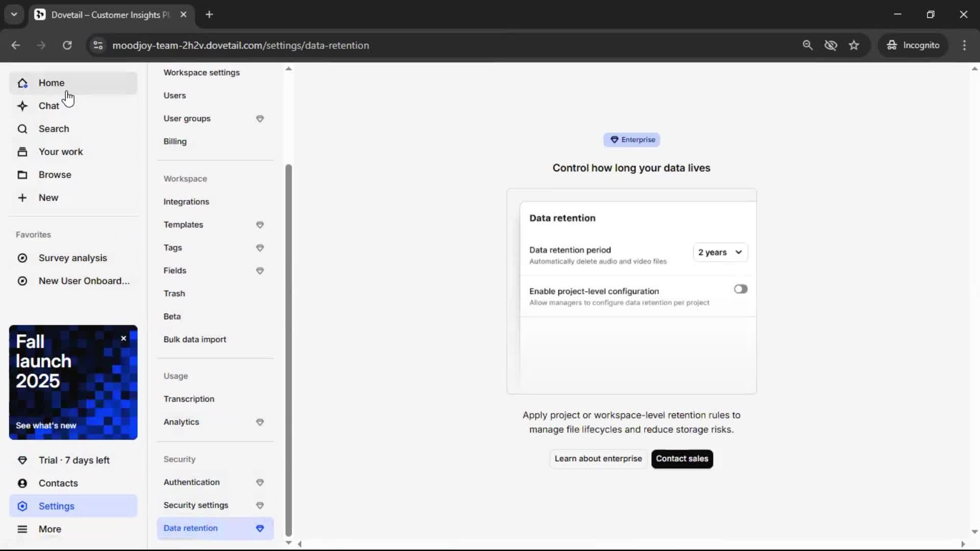Click the Browse folder icon

point(22,175)
